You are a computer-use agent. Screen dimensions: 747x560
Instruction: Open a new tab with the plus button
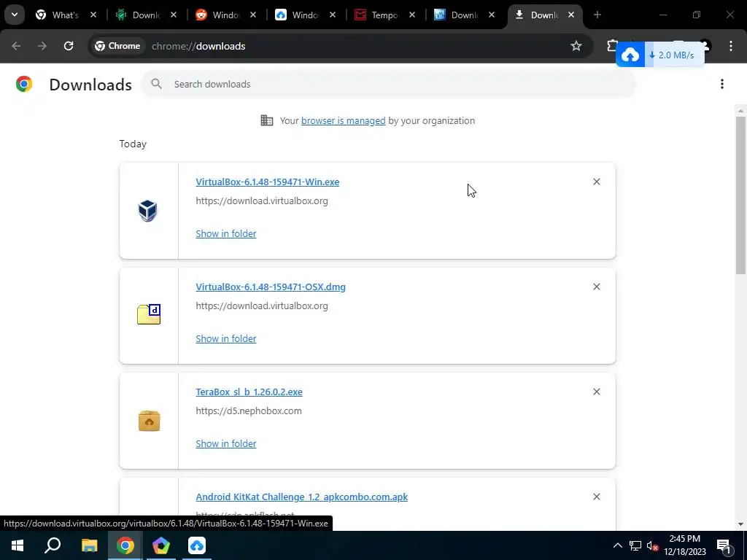(x=597, y=15)
